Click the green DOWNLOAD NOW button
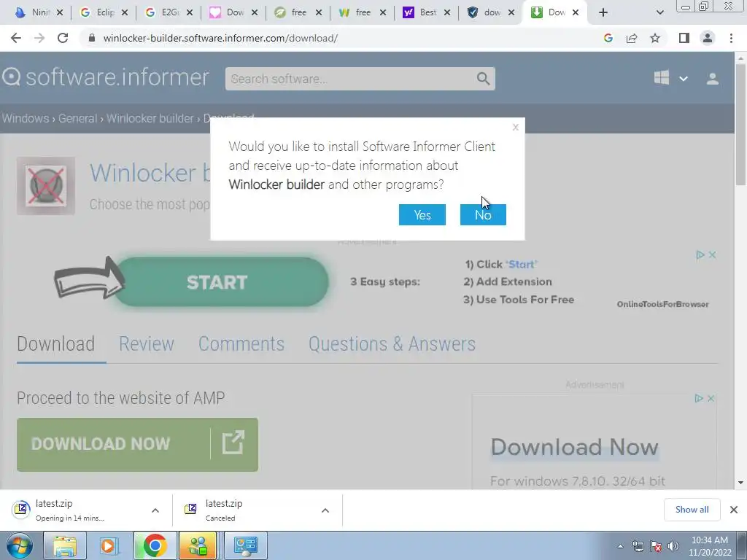Image resolution: width=747 pixels, height=560 pixels. click(x=137, y=444)
